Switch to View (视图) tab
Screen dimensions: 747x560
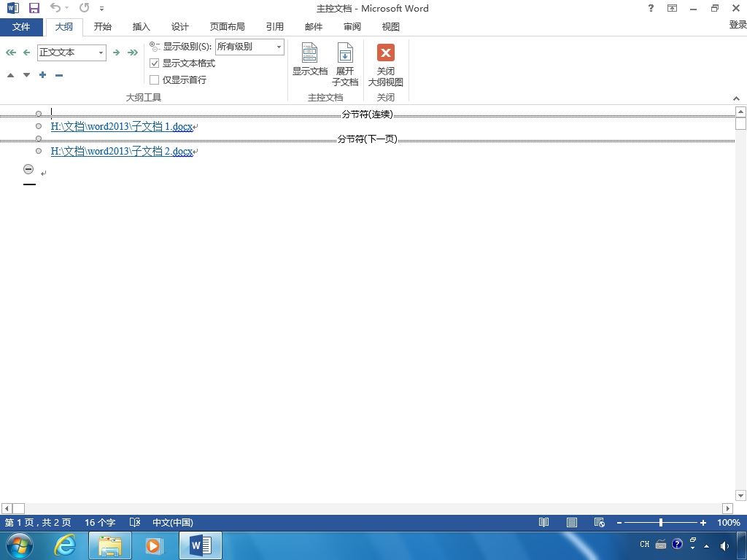(391, 27)
